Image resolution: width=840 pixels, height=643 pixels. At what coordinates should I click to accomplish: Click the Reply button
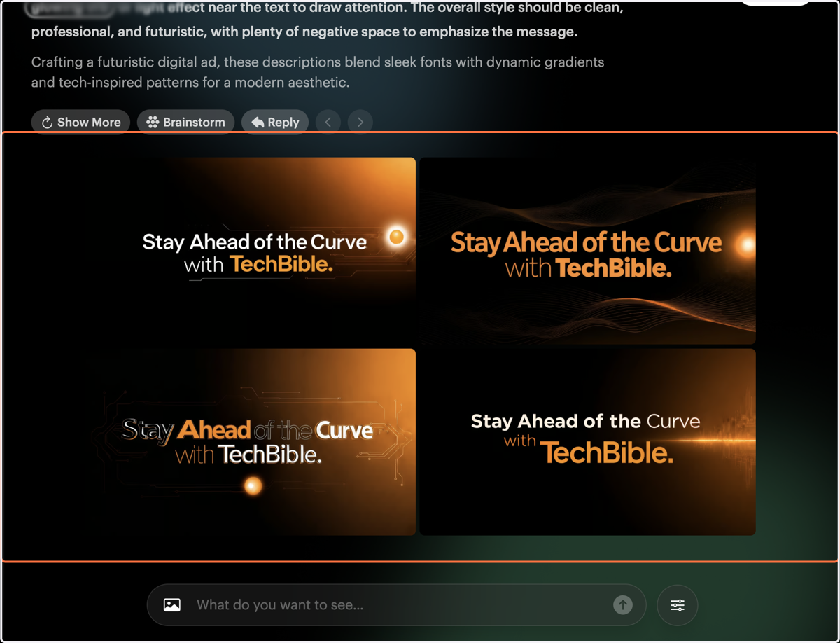[275, 122]
